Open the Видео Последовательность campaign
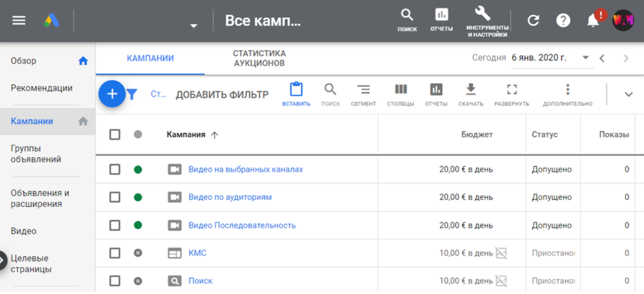The width and height of the screenshot is (644, 294). pyautogui.click(x=242, y=225)
